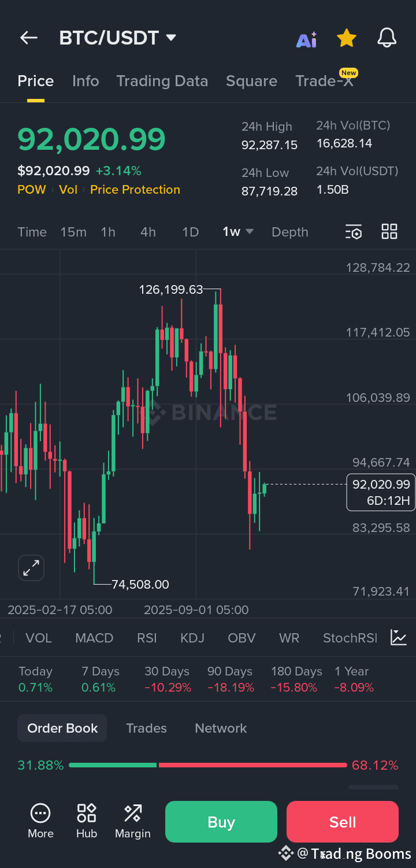Open the Margin trading icon
416x868 pixels.
pos(133,821)
